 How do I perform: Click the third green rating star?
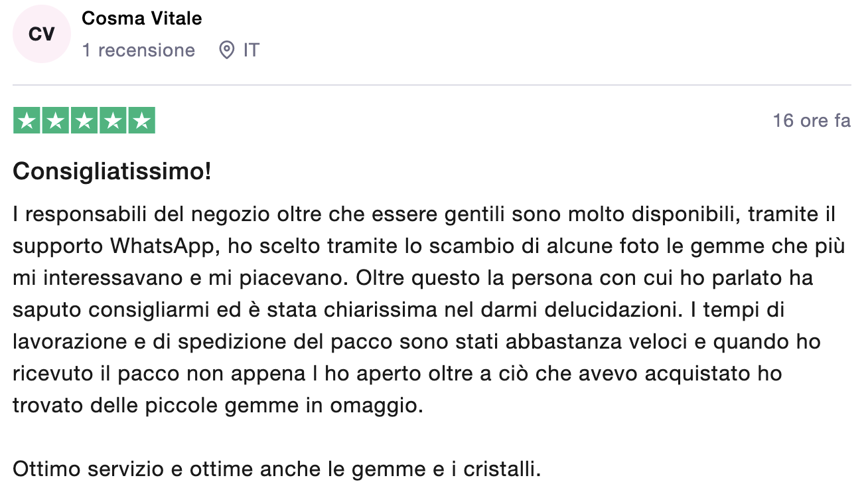[84, 121]
